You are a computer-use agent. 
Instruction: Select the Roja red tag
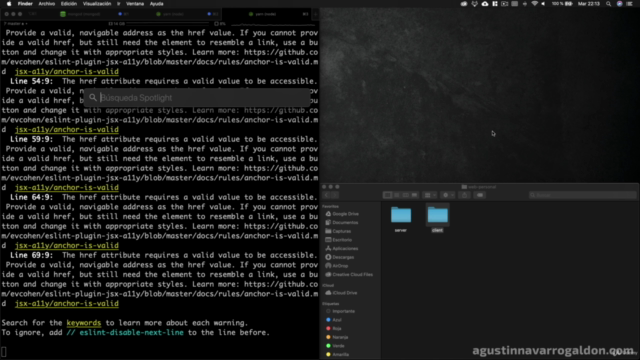[x=333, y=328]
